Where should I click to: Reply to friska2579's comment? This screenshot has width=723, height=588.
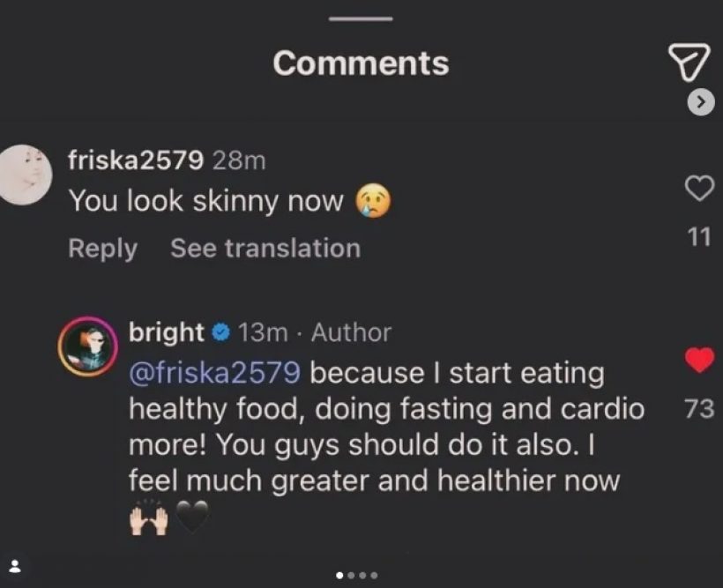point(102,249)
